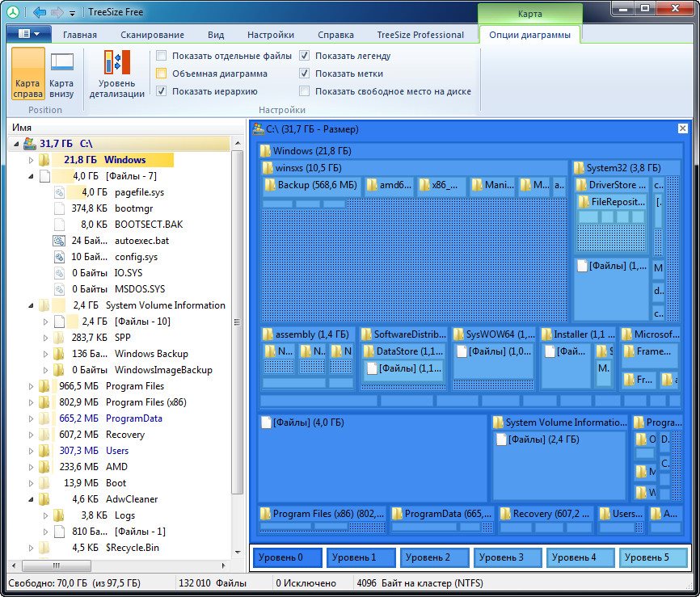Click the Logs folder icon in tree

pos(58,515)
